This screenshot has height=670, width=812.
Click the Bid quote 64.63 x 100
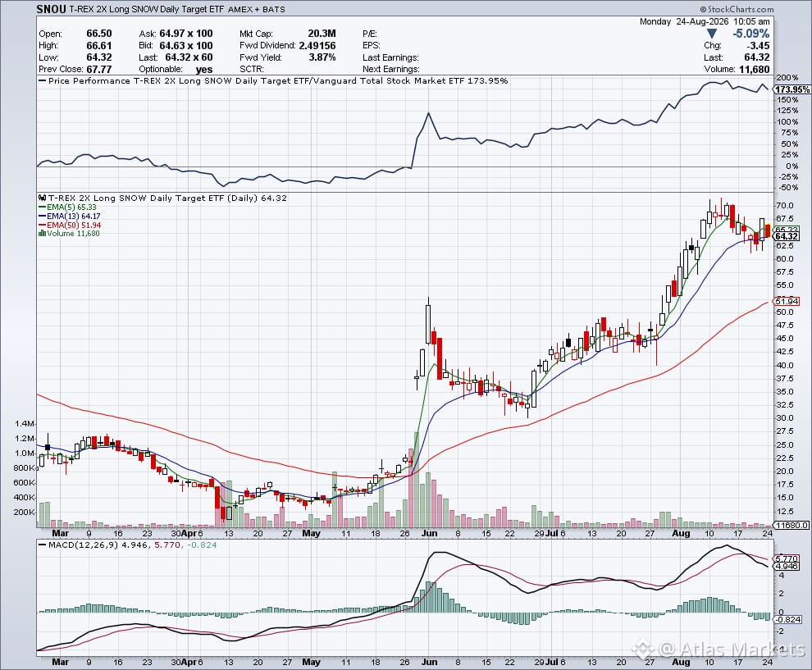[186, 46]
